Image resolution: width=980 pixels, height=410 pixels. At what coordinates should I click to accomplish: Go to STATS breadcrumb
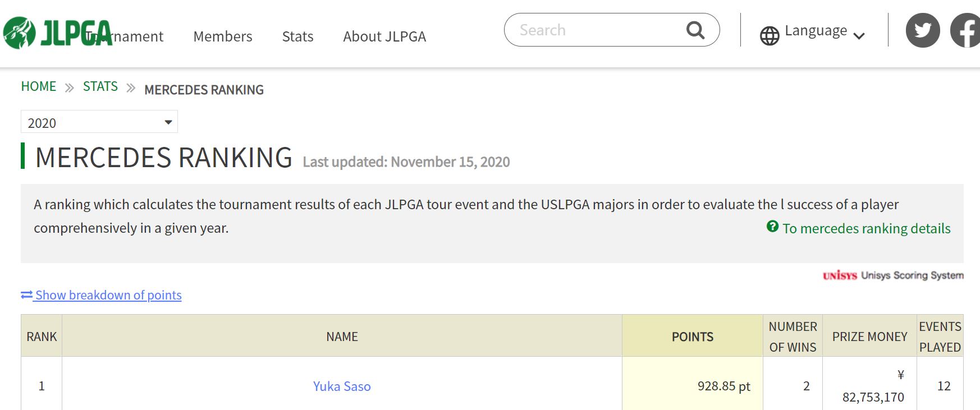pos(100,86)
